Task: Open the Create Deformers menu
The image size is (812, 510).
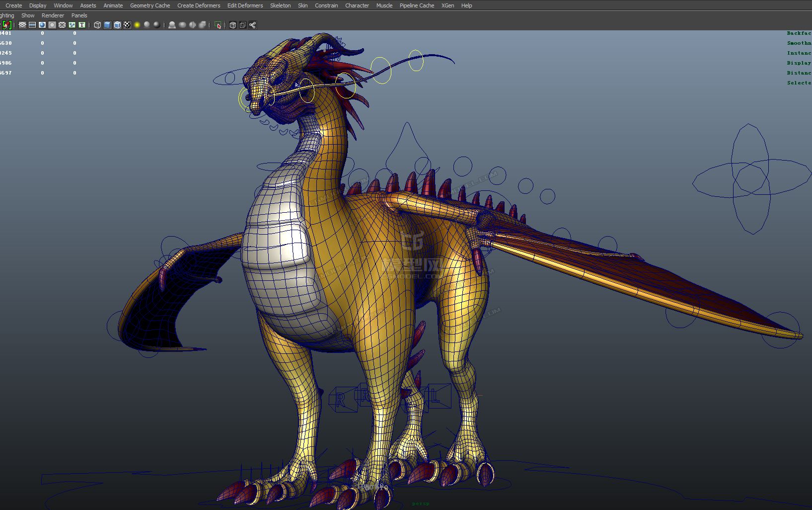Action: click(199, 5)
